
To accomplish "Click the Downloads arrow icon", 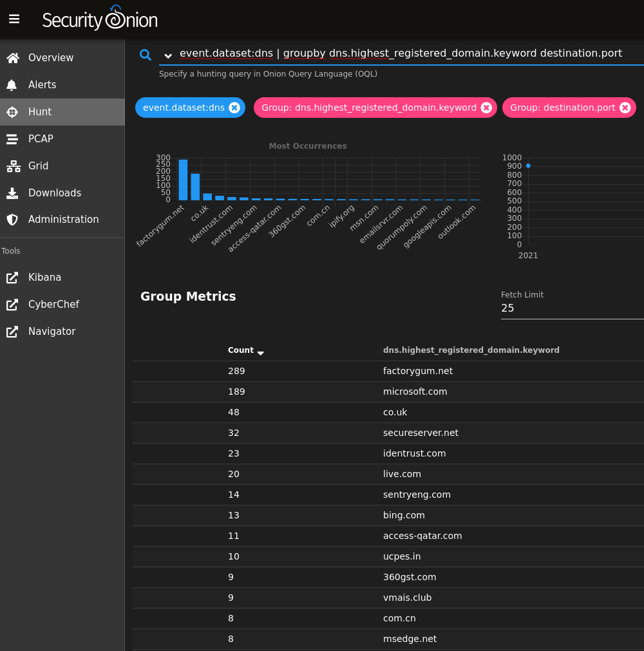I will click(12, 193).
